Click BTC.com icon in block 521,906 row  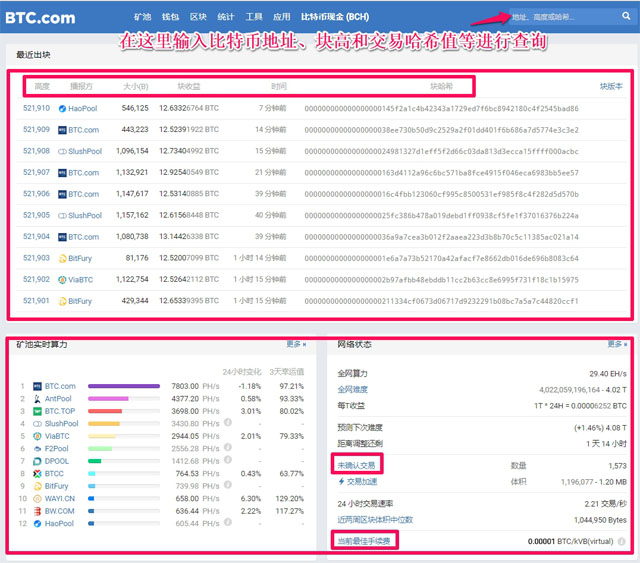point(62,194)
